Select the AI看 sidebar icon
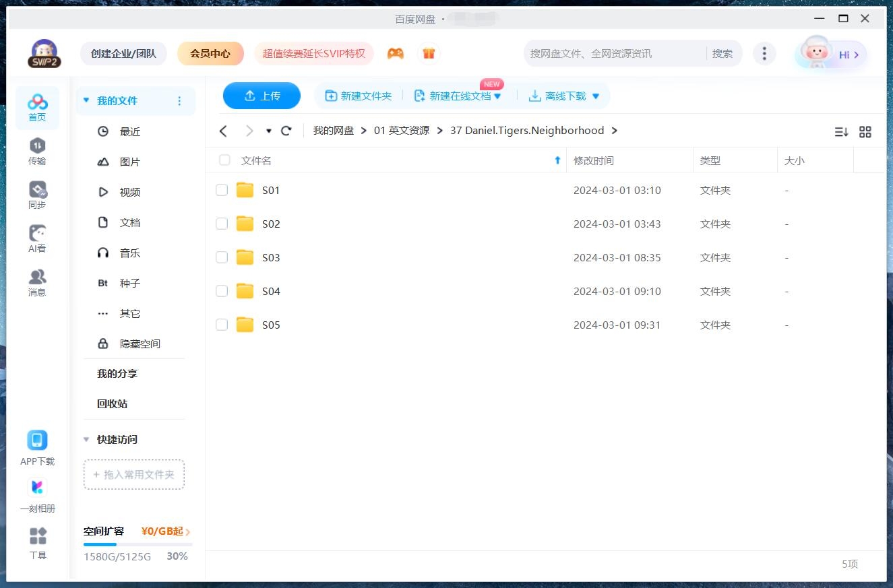The height and width of the screenshot is (588, 893). coord(37,237)
